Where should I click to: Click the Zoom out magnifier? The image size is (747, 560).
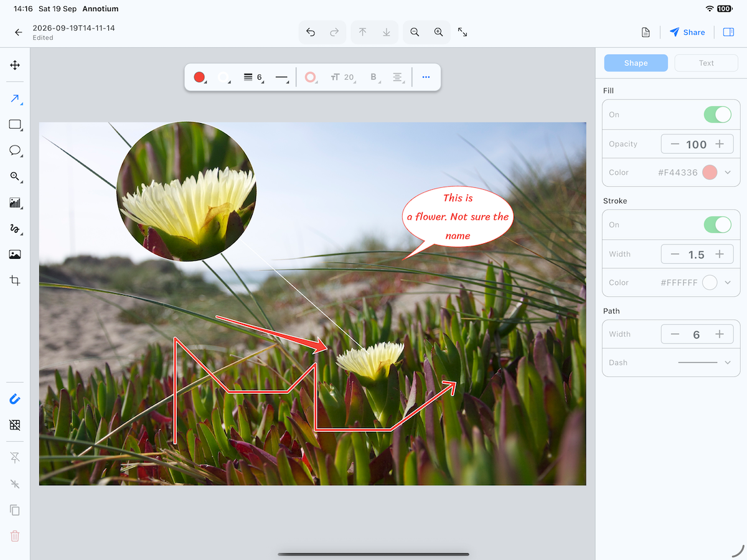(415, 32)
